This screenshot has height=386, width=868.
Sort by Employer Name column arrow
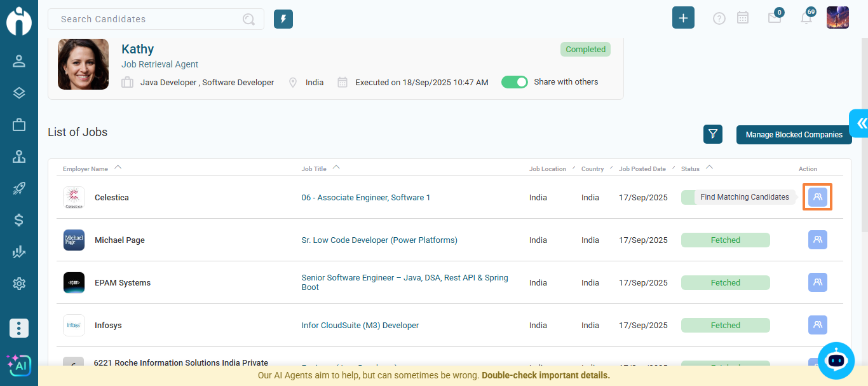118,168
